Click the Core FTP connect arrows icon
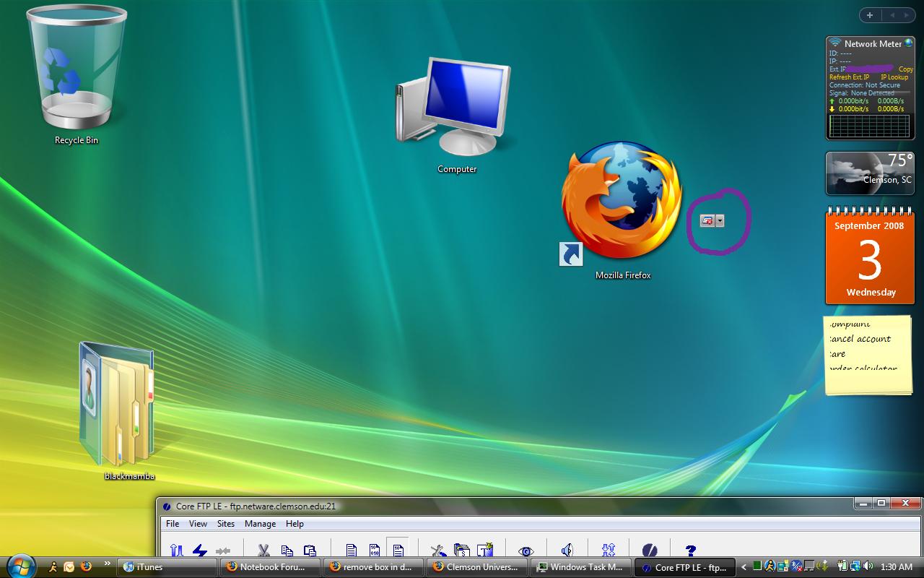 tap(176, 551)
